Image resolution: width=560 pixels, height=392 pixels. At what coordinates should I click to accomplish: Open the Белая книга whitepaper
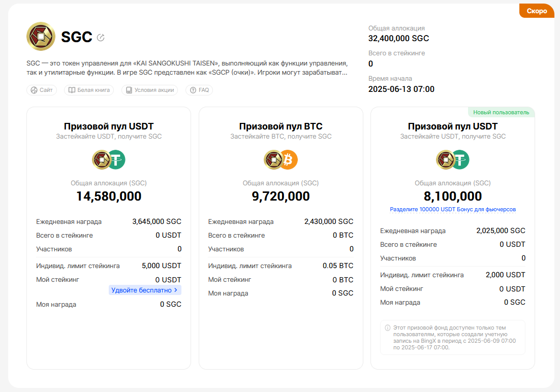pos(89,90)
